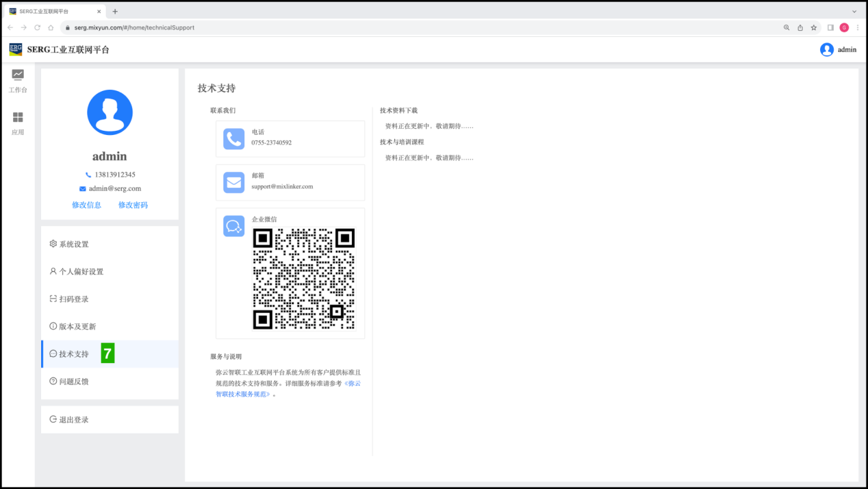Open Chrome three-dot menu
Viewport: 868px width, 489px height.
pos(858,27)
